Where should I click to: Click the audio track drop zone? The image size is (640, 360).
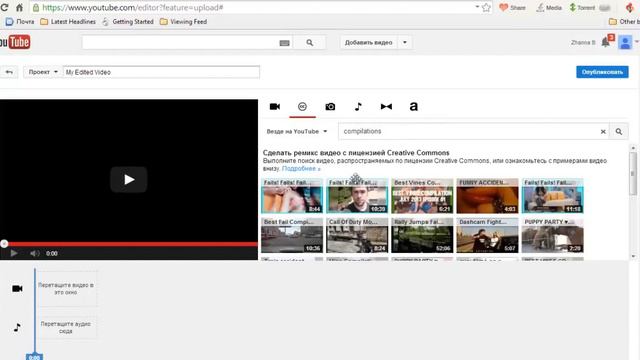(66, 327)
